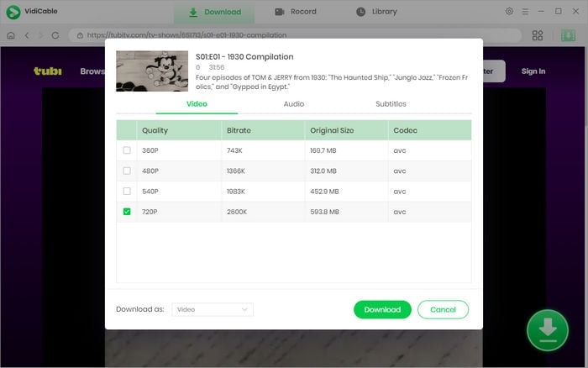Tick the 540P quality checkbox

pyautogui.click(x=127, y=192)
